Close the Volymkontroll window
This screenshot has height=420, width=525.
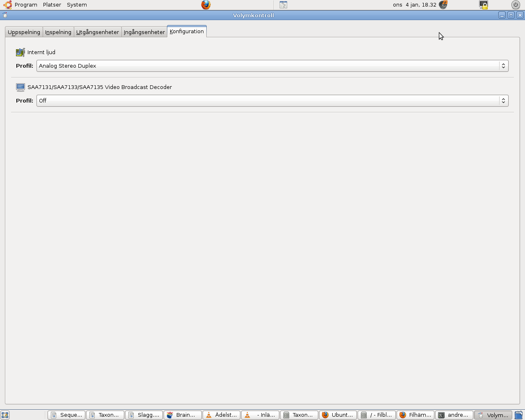[520, 15]
